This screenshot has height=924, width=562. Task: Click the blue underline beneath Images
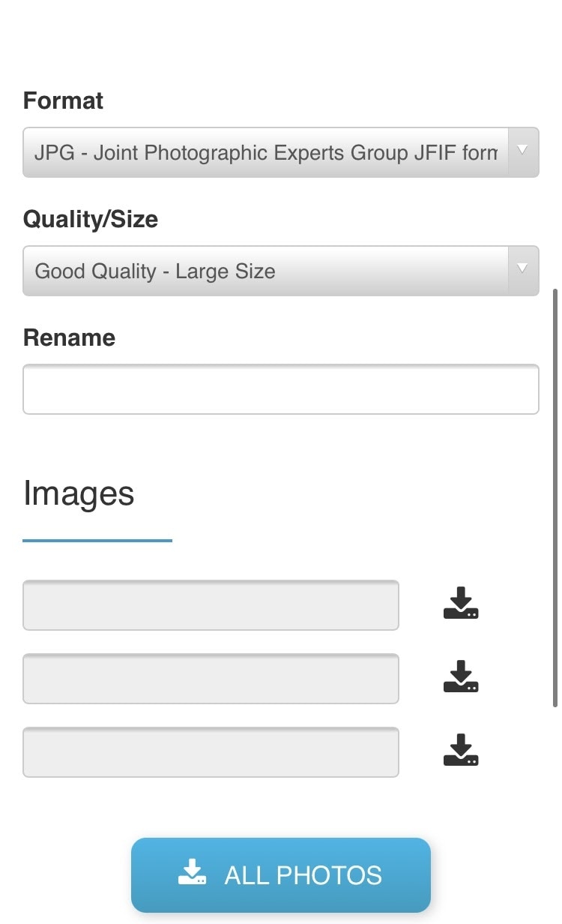[x=97, y=540]
